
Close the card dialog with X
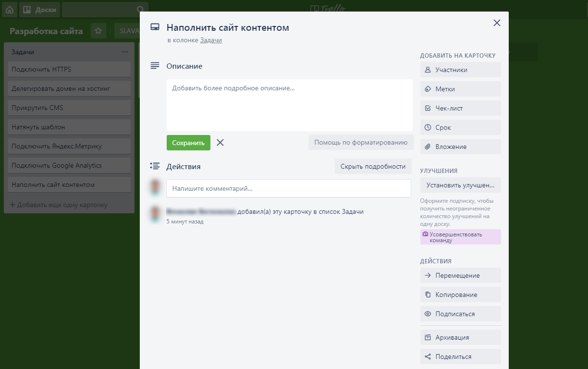click(497, 23)
